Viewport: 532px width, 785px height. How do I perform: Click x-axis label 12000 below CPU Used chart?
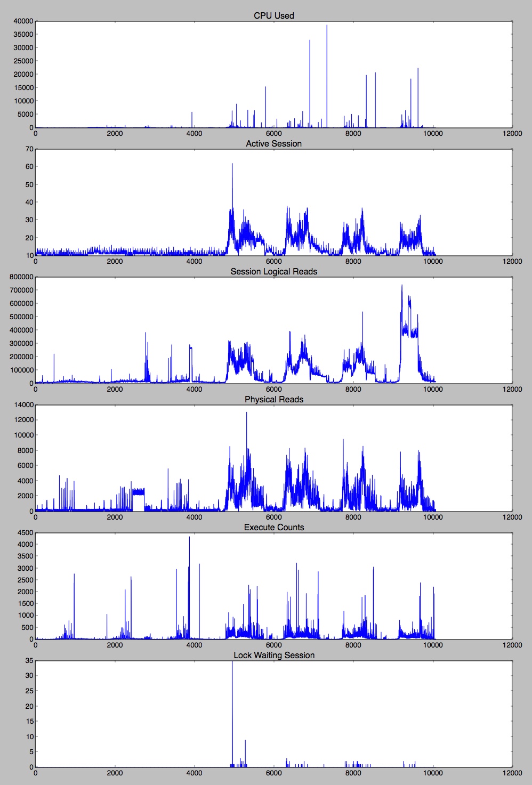[512, 133]
